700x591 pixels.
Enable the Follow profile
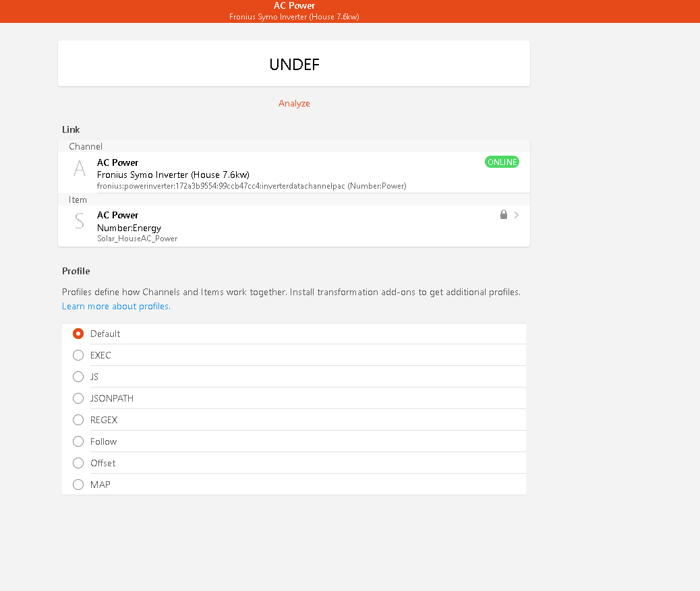[x=78, y=441]
